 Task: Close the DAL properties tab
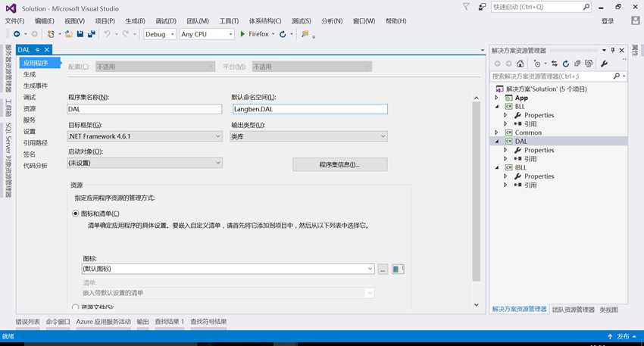47,50
